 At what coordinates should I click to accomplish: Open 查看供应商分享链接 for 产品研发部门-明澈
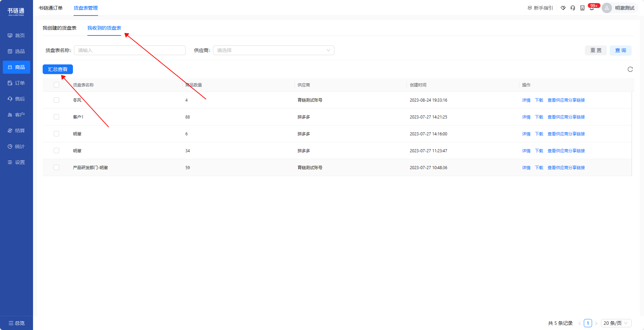566,167
